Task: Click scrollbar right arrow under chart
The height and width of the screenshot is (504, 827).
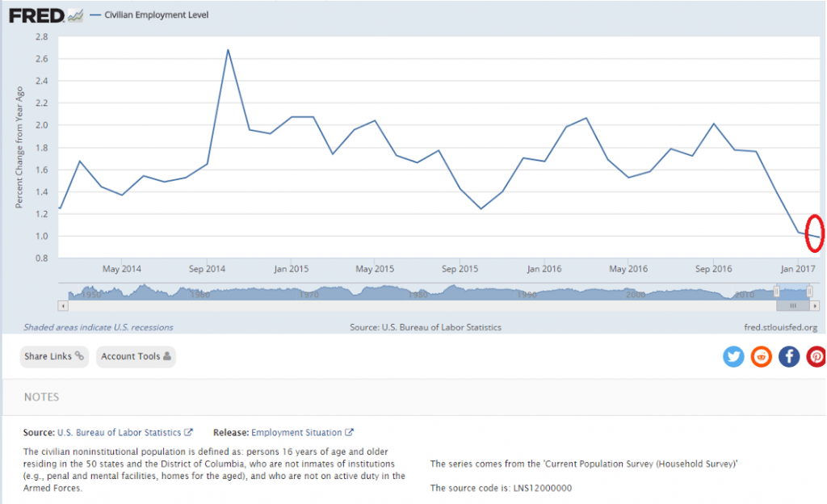Action: 815,306
